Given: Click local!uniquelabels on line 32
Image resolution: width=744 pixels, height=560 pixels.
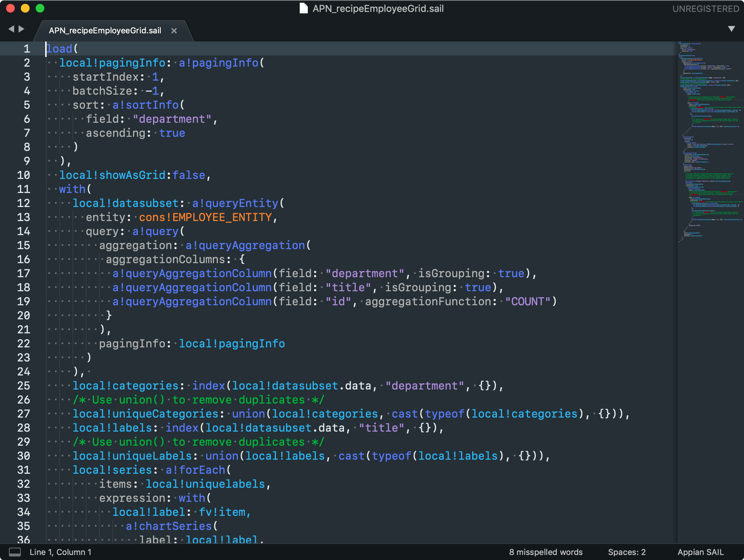Looking at the screenshot, I should pyautogui.click(x=205, y=484).
